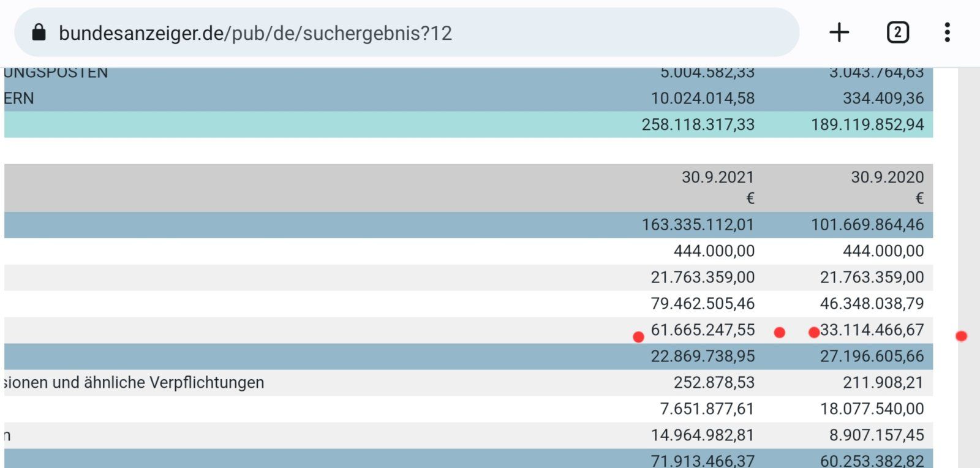This screenshot has height=468, width=980.
Task: Click the page vertical scrollbar
Action: (968, 268)
